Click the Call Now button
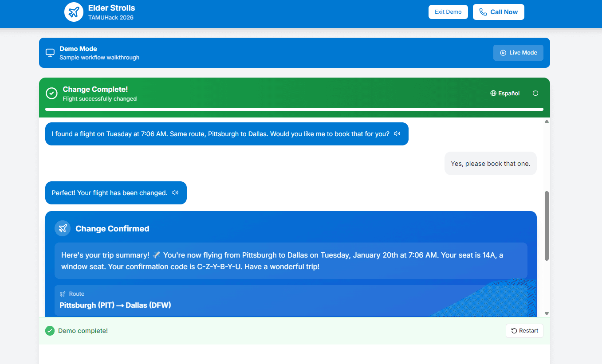Viewport: 602px width, 364px height. point(499,12)
